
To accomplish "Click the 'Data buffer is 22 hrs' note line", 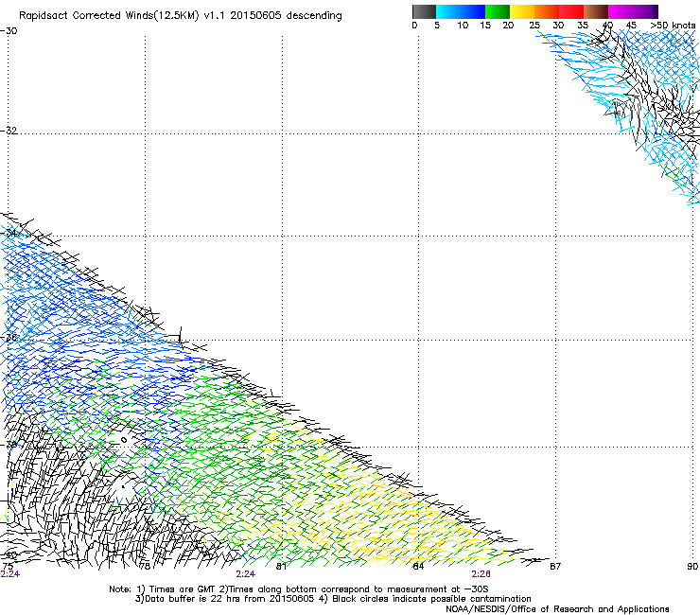I will click(334, 599).
